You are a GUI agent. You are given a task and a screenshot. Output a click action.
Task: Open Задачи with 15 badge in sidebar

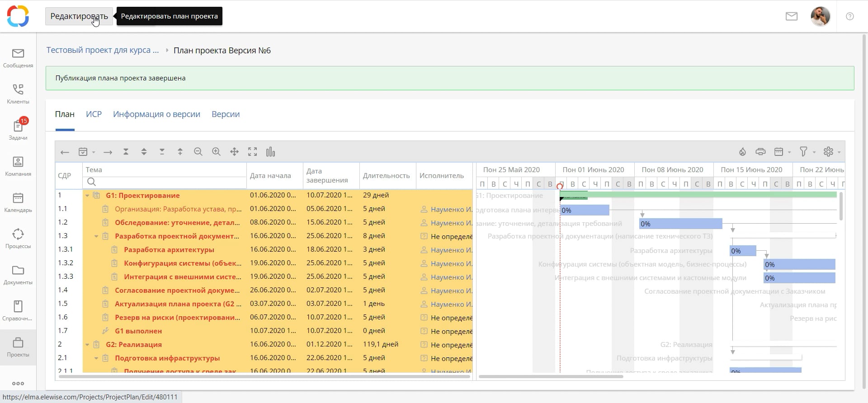click(x=18, y=130)
